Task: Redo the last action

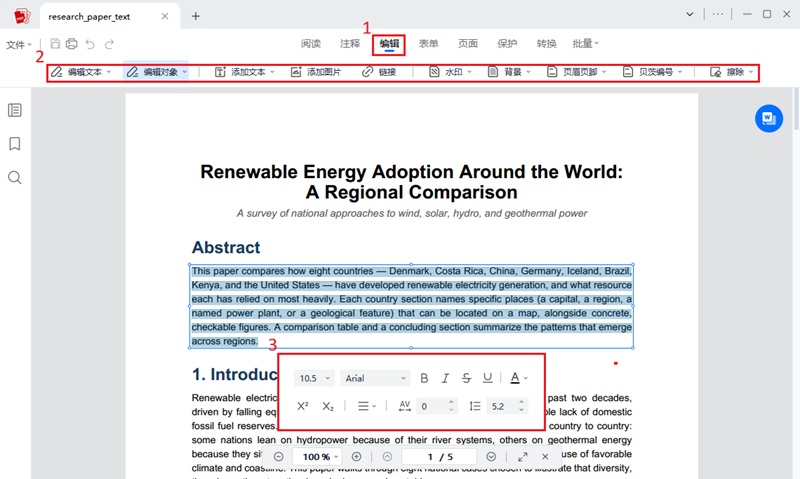Action: [x=109, y=44]
